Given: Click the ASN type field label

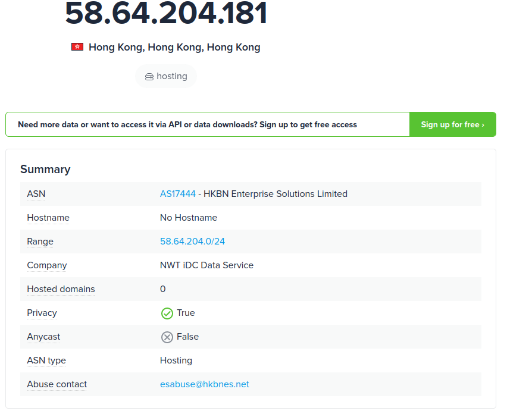Looking at the screenshot, I should (46, 360).
